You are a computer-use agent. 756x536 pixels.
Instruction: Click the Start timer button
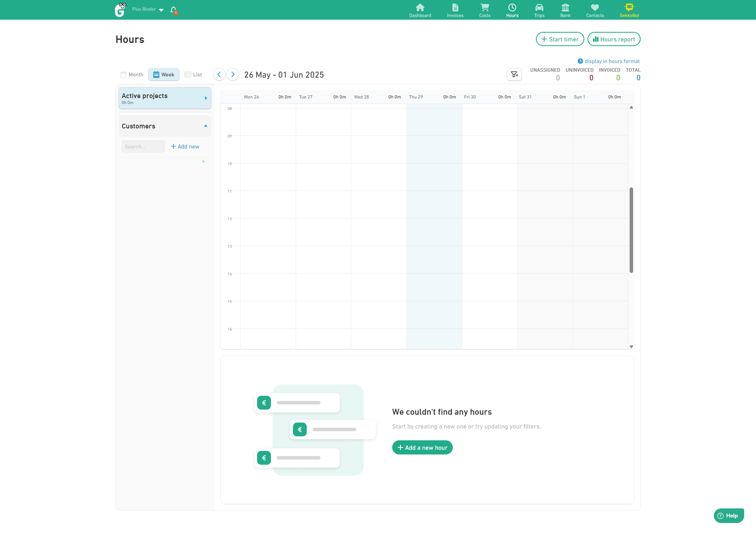coord(560,39)
